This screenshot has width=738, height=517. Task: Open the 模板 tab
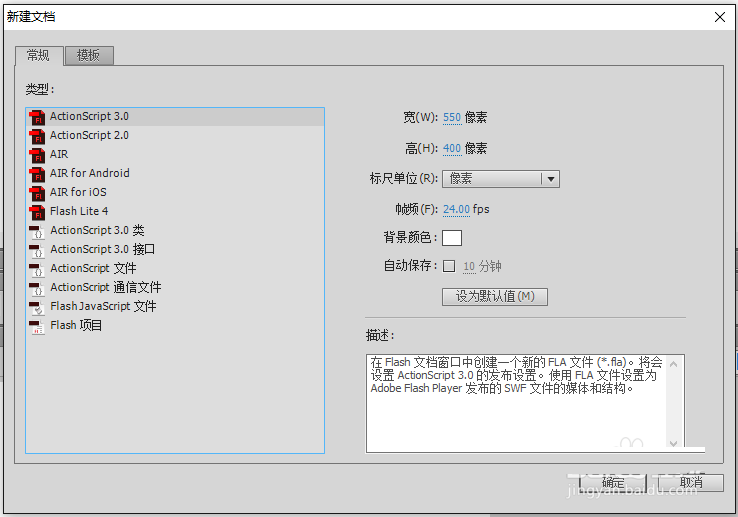click(x=89, y=56)
